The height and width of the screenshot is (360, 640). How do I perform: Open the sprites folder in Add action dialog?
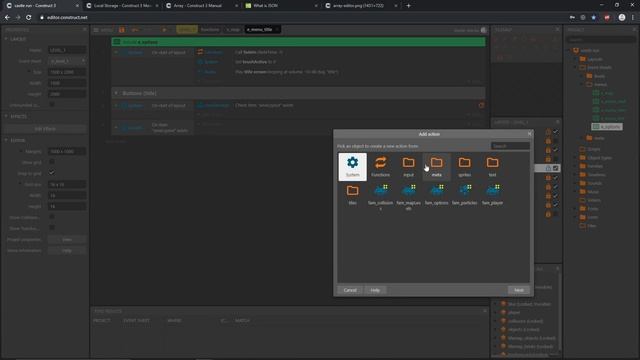pos(464,167)
